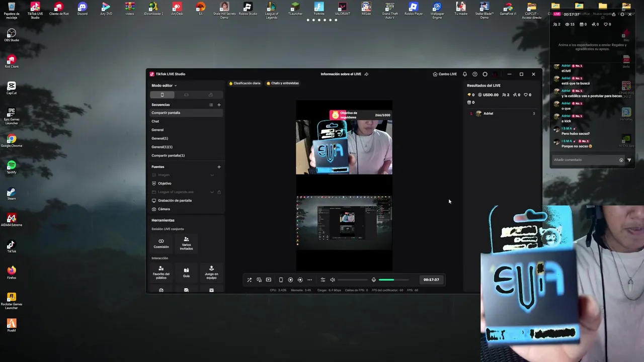The image size is (644, 362).
Task: Select the Compartir pantalla(1) scene
Action: (186, 155)
